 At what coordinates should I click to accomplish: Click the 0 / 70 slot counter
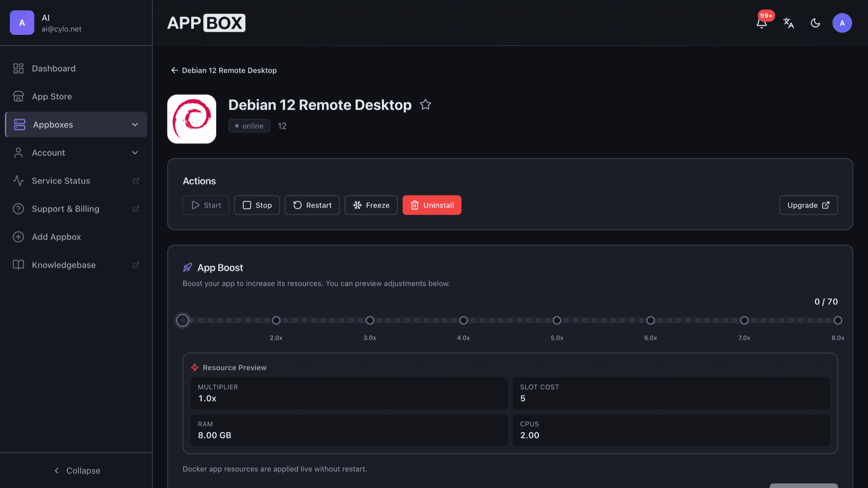point(826,302)
